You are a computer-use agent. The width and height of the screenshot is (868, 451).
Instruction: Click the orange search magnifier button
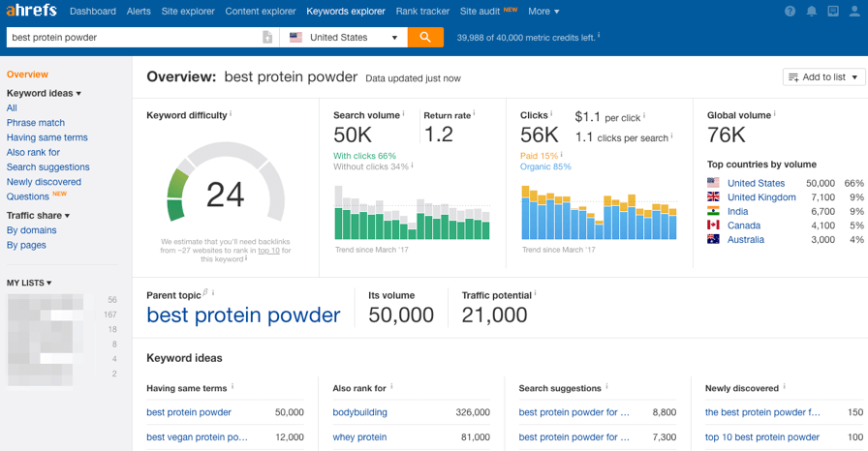coord(425,37)
